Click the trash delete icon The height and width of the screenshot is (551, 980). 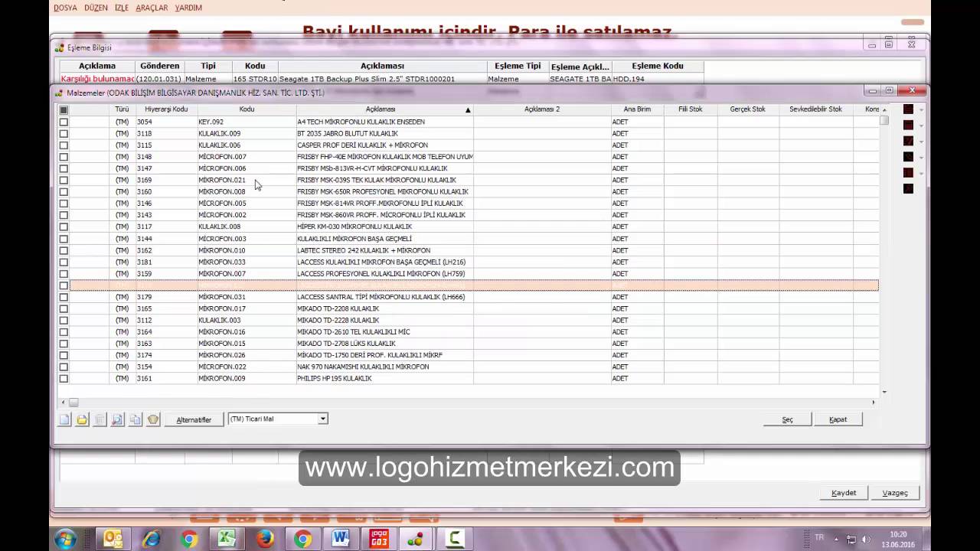[x=100, y=419]
